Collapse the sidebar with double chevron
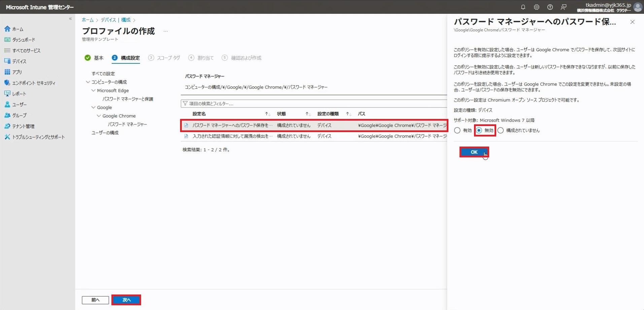644x310 pixels. (x=70, y=19)
